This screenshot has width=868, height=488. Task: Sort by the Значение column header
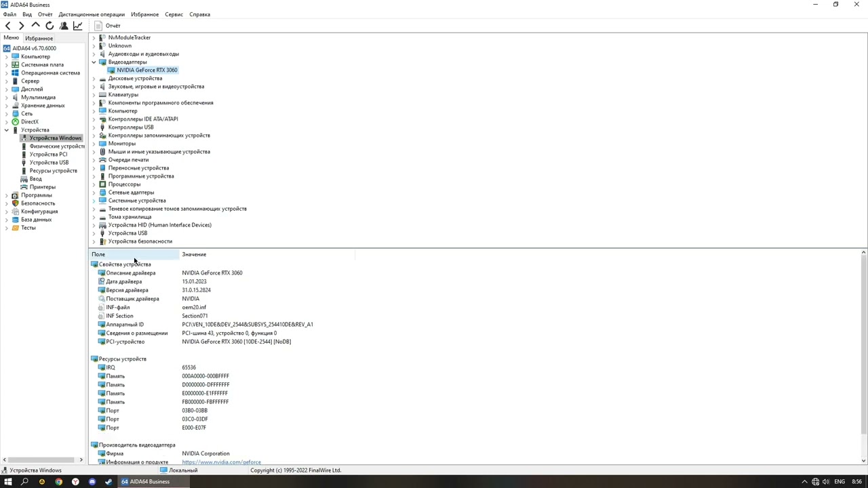[x=267, y=254]
